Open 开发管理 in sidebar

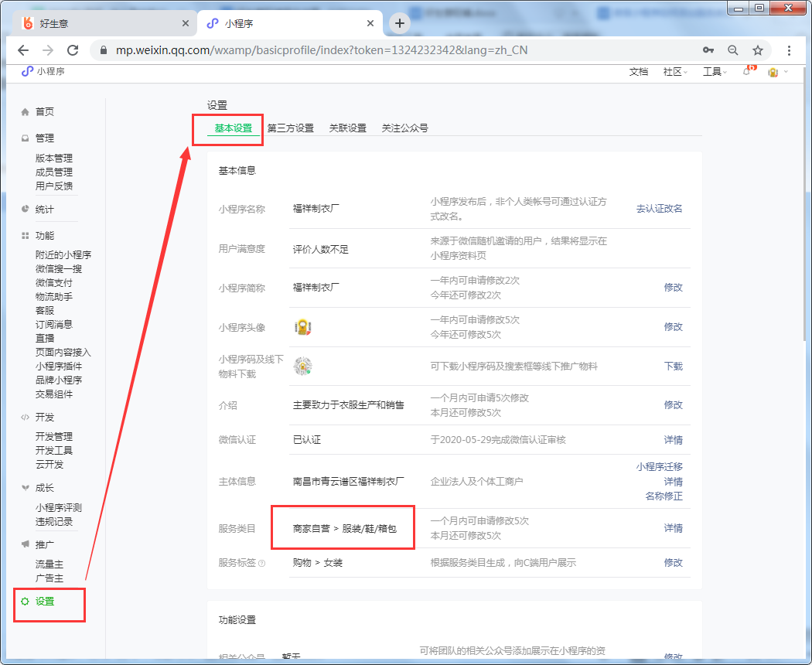click(54, 437)
